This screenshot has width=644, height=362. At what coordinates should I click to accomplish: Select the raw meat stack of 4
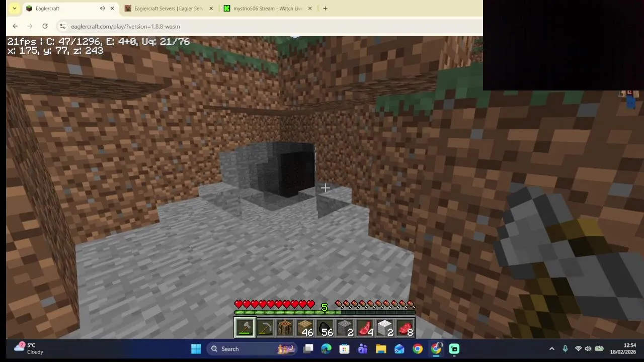click(365, 328)
